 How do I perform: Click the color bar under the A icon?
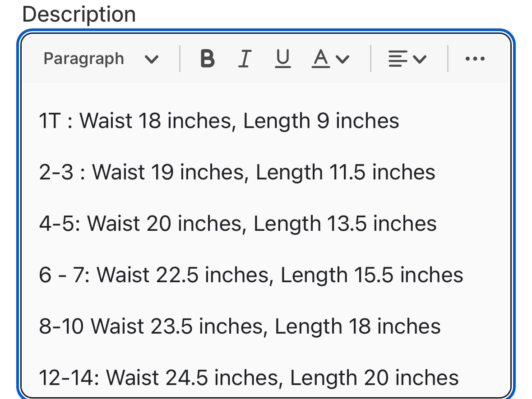click(320, 68)
